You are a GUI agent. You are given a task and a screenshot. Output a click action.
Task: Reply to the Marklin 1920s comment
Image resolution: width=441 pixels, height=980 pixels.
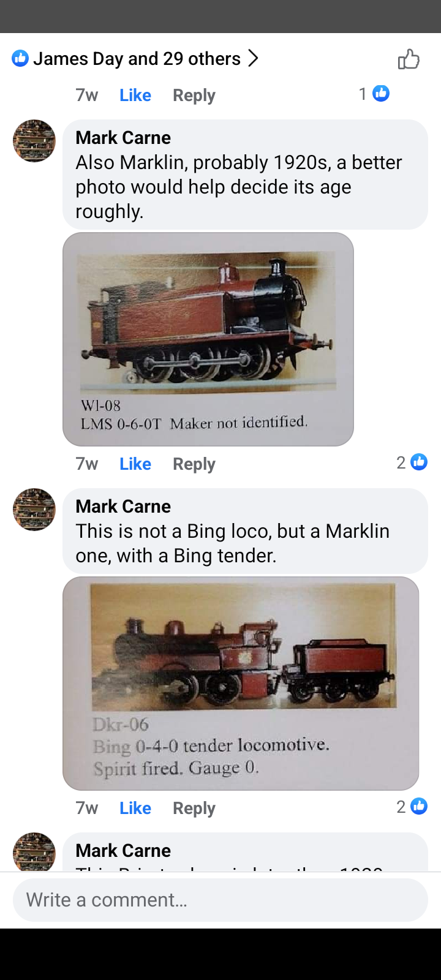pos(194,464)
